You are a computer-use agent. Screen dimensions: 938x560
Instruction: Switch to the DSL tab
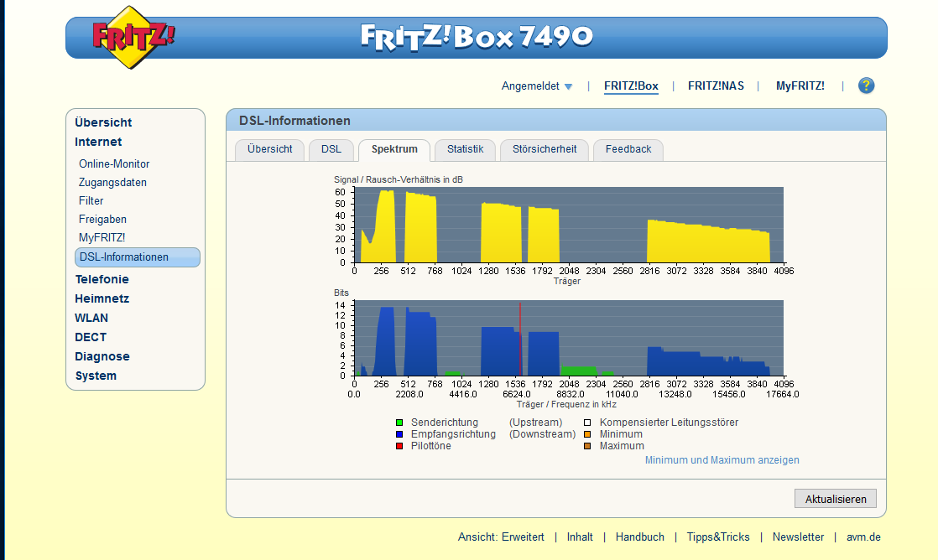331,149
